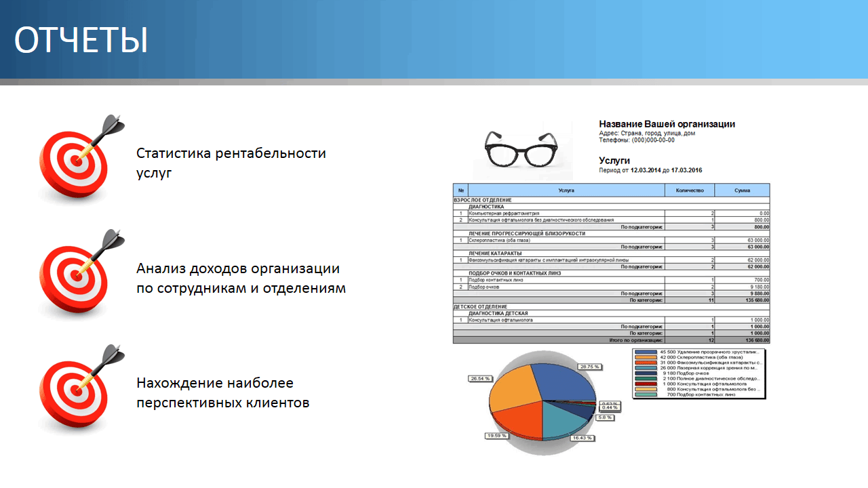868x488 pixels.
Task: Click the Итого по организации total row label
Action: click(x=636, y=340)
